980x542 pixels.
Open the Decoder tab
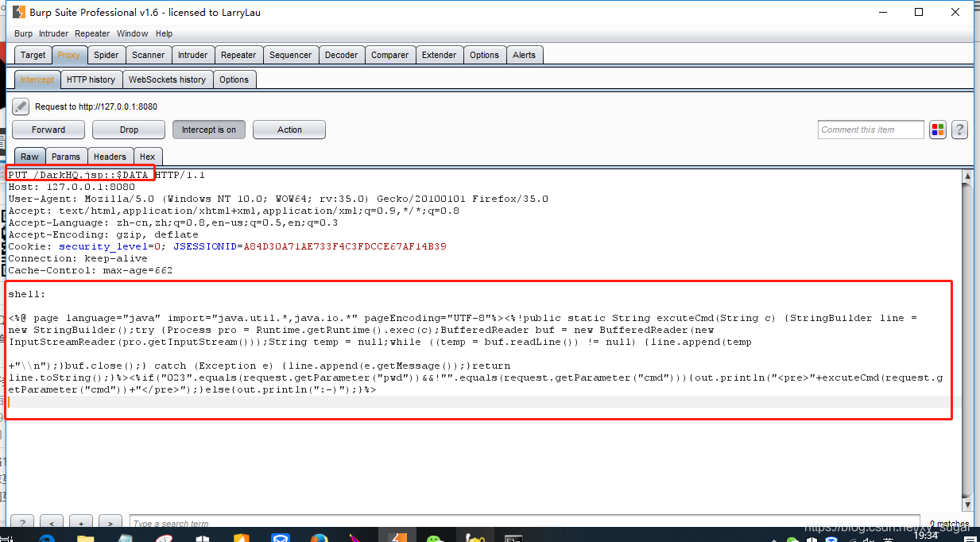point(342,55)
